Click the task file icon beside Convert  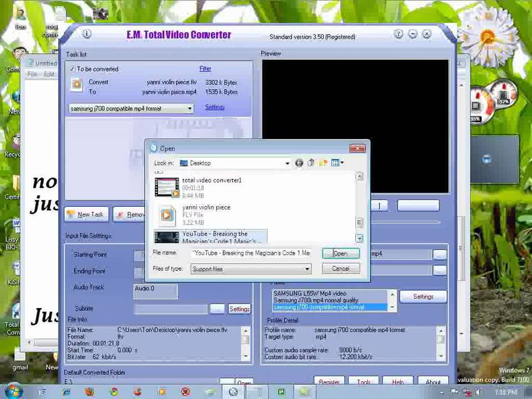pyautogui.click(x=76, y=84)
